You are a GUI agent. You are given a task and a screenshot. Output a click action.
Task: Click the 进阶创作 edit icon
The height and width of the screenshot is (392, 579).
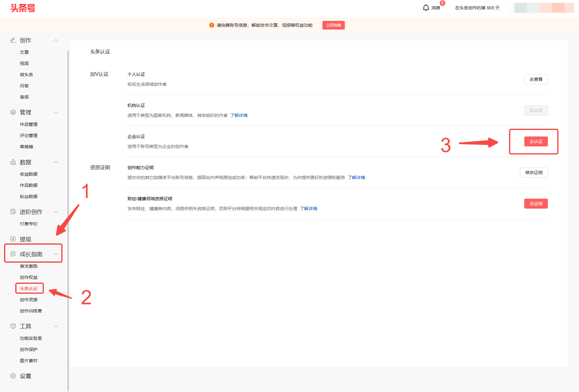[13, 212]
